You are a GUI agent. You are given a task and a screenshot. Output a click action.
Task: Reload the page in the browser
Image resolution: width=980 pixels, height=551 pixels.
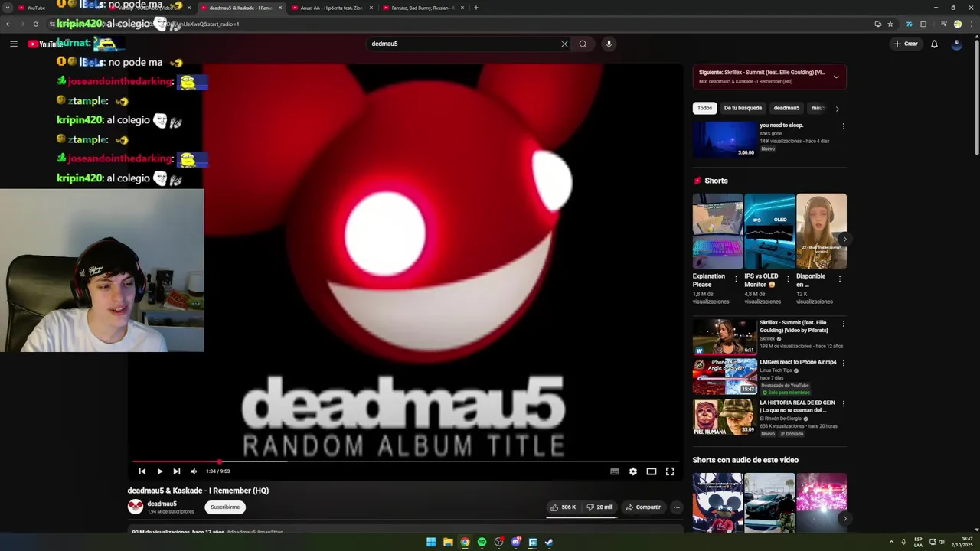pyautogui.click(x=35, y=24)
